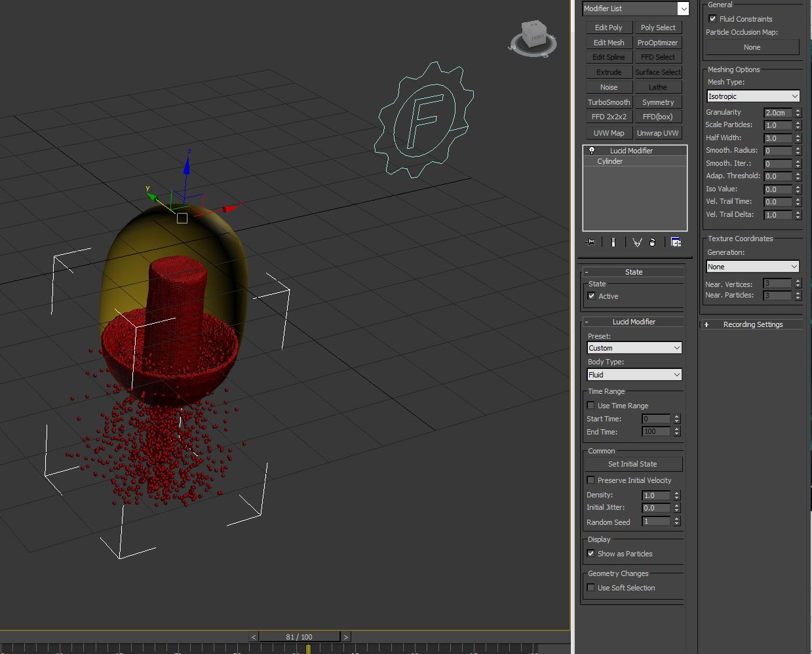Image resolution: width=812 pixels, height=654 pixels.
Task: Toggle Show End Result icon
Action: (613, 242)
